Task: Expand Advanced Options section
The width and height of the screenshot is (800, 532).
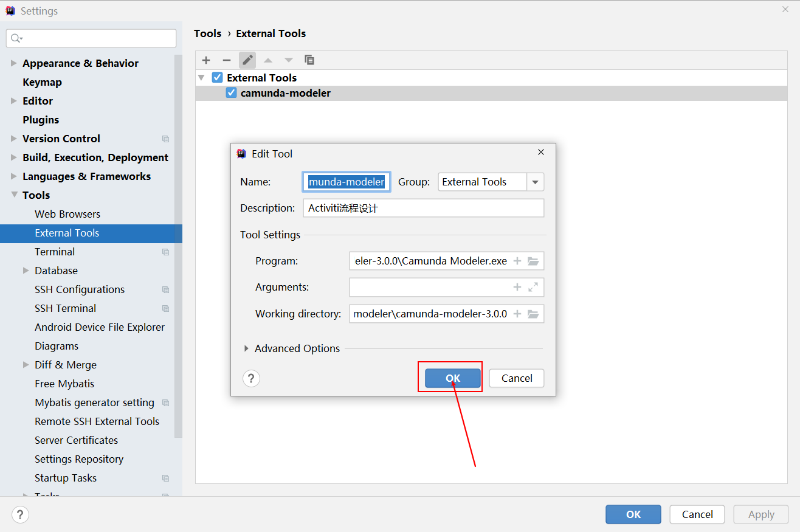Action: 246,348
